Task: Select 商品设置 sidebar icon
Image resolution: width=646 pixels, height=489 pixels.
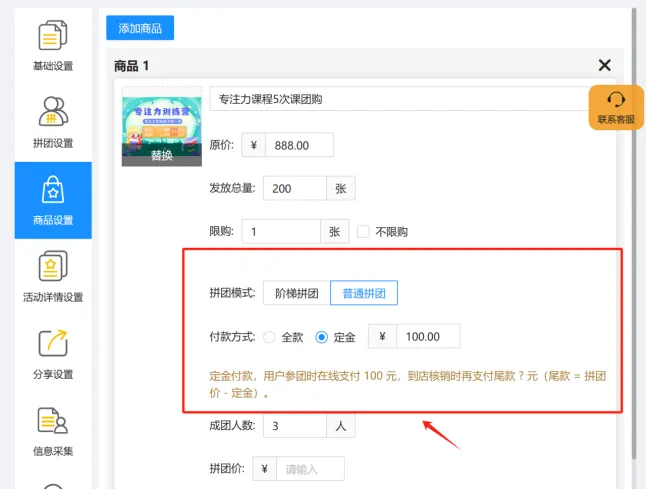Action: coord(53,198)
